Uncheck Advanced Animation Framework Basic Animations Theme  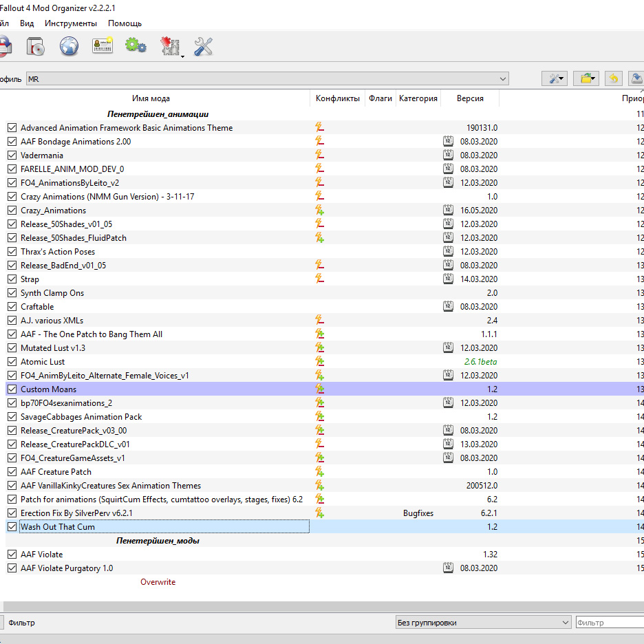[12, 128]
